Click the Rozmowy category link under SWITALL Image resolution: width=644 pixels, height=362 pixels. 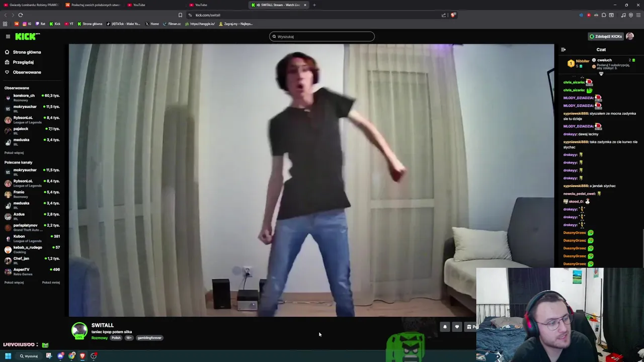99,338
